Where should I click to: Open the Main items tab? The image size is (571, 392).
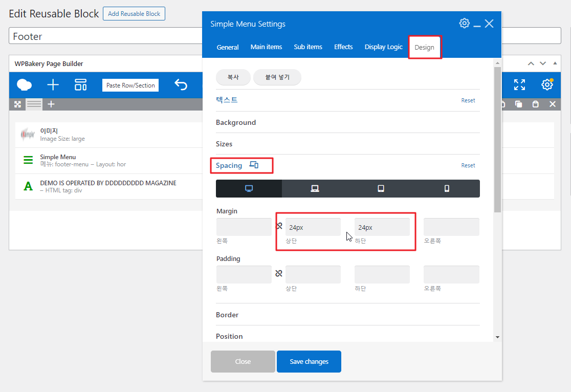point(266,47)
